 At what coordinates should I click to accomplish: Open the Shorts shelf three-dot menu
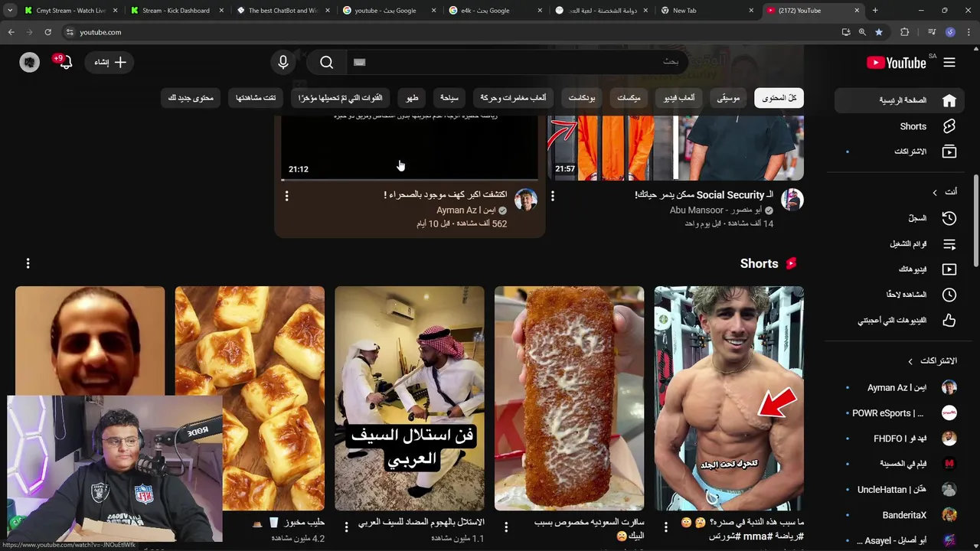click(x=28, y=263)
